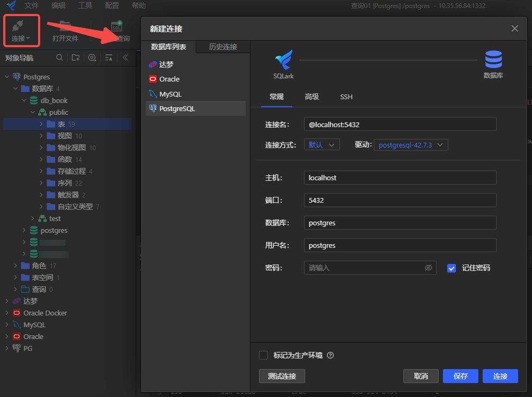Expand the 物化视图 folder

tap(41, 148)
